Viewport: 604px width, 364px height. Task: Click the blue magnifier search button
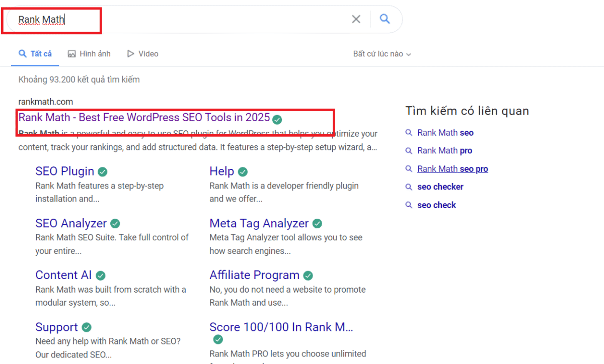click(385, 19)
